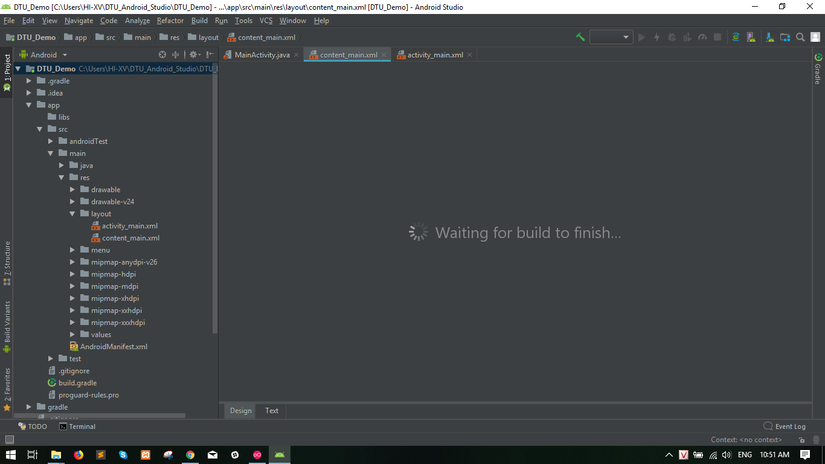
Task: Click the Apply Changes lightning icon
Action: pyautogui.click(x=657, y=37)
